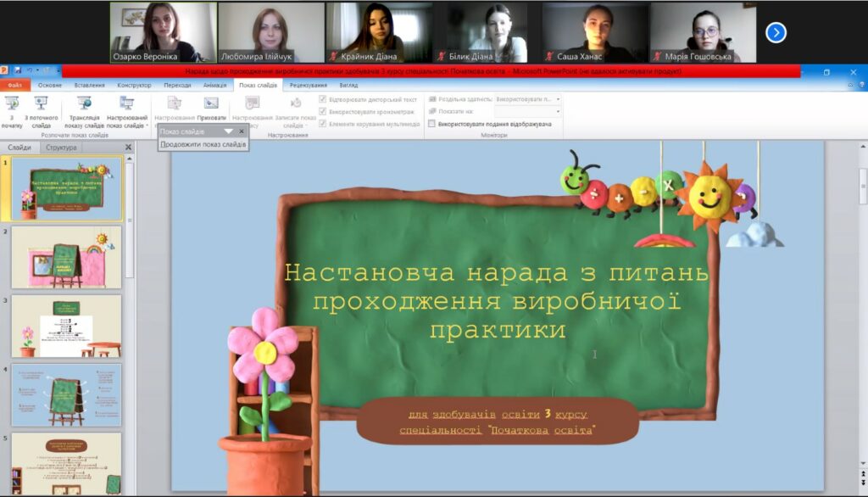The image size is (868, 497).
Task: Open the Resolution dropdown in Monitors group
Action: click(527, 99)
